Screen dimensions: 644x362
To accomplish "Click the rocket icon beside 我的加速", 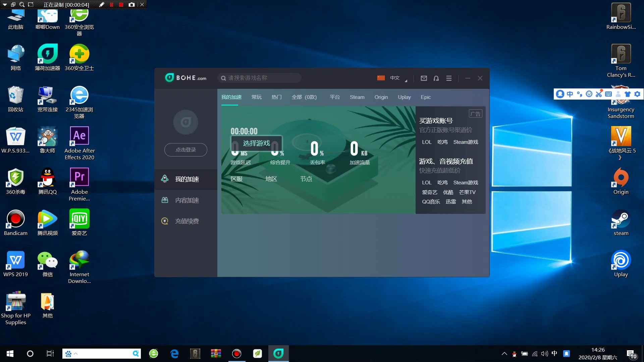I will [165, 179].
